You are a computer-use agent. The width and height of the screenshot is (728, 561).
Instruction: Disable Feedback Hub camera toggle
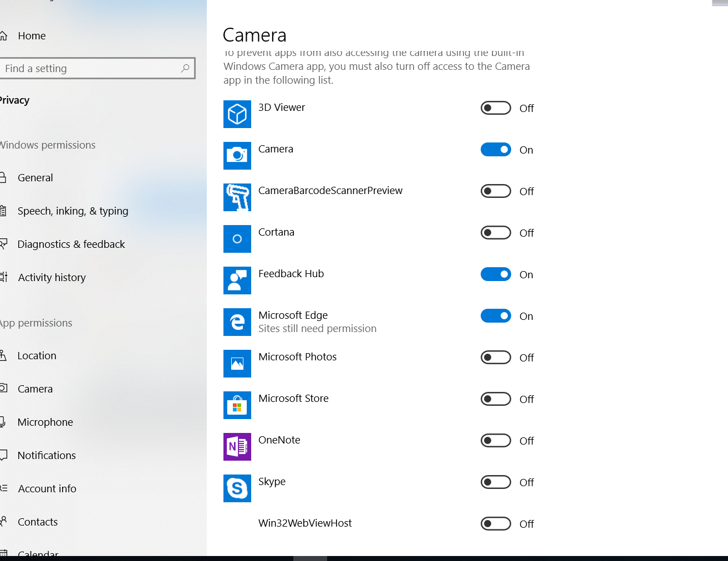point(496,274)
